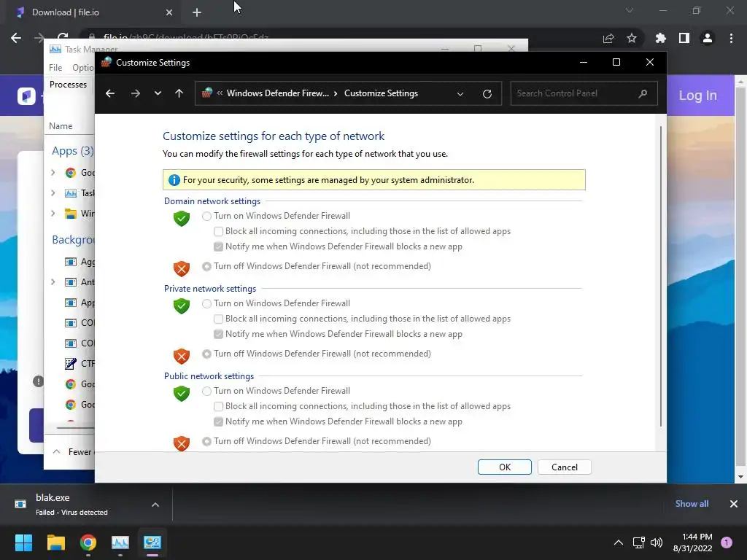
Task: Click the Apps (3) group heading
Action: pyautogui.click(x=73, y=151)
